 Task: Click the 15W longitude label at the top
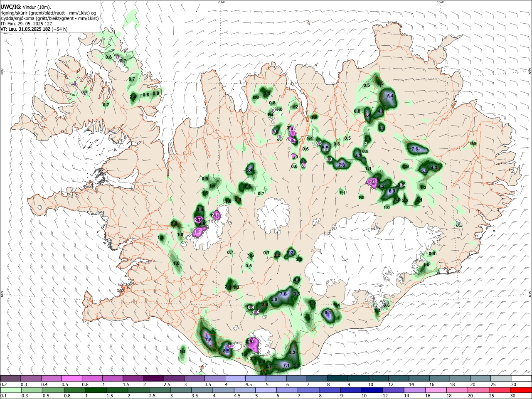tap(440, 2)
